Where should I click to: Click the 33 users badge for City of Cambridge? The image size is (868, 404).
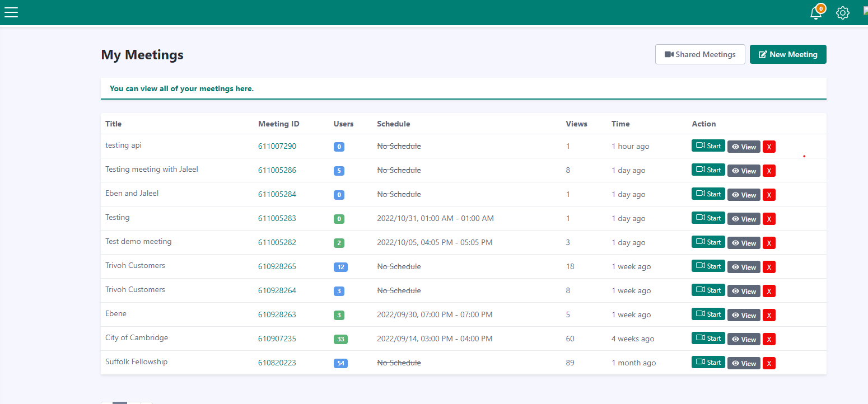(x=340, y=339)
